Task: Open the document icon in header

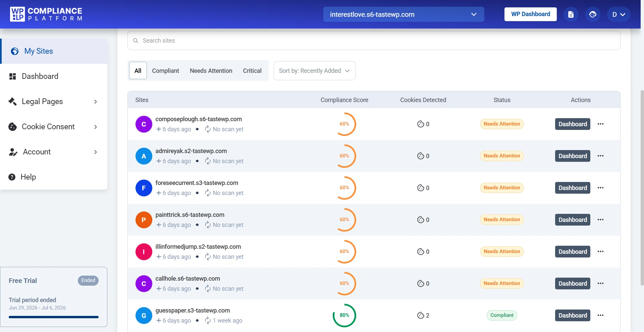Action: (571, 14)
